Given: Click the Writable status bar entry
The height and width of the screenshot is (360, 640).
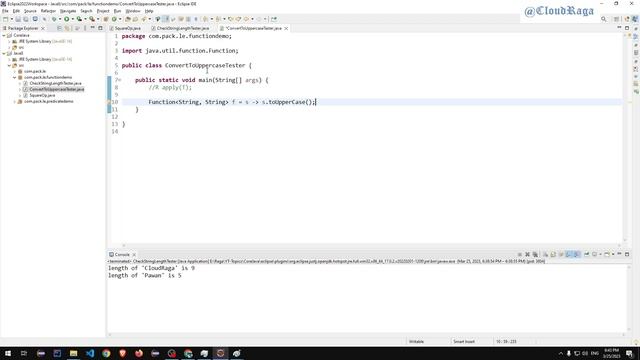Looking at the screenshot, I should 416,341.
